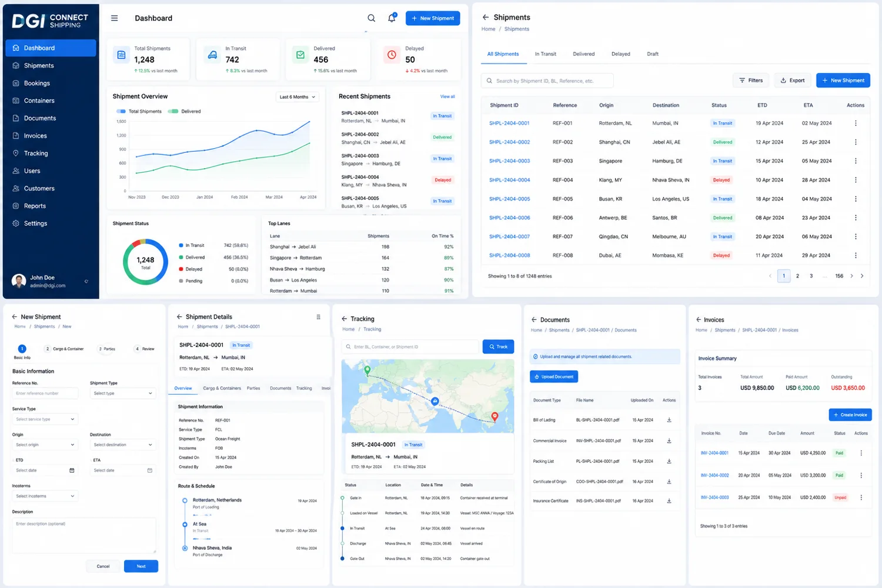
Task: Switch to Draft tab in Shipments
Action: coord(653,54)
